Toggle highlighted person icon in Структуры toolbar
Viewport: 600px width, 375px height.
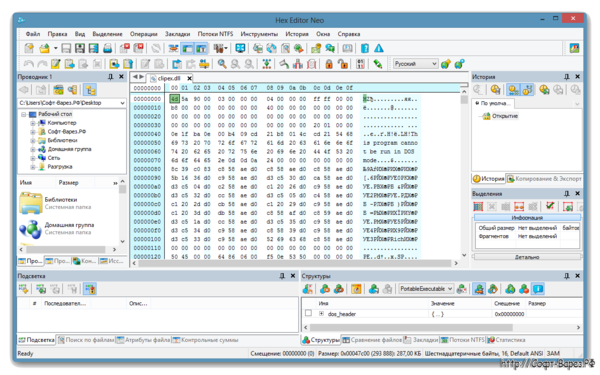(479, 289)
